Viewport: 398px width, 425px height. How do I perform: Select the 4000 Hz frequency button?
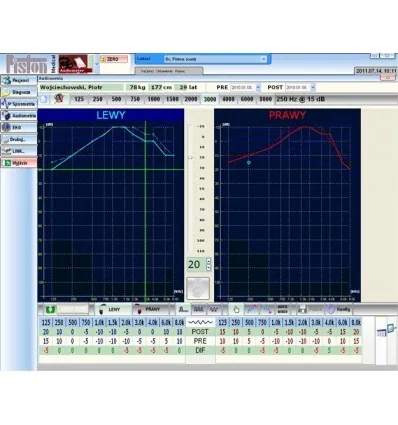(228, 99)
